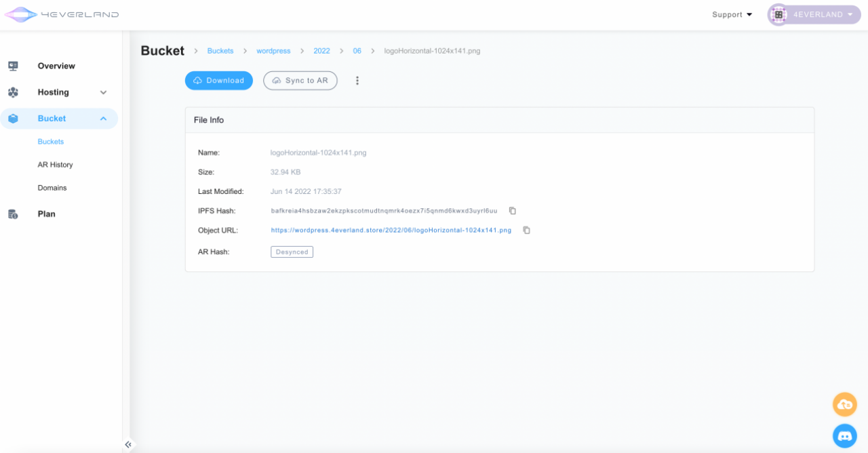The width and height of the screenshot is (868, 453).
Task: Click the Desynced AR Hash badge
Action: click(x=292, y=252)
